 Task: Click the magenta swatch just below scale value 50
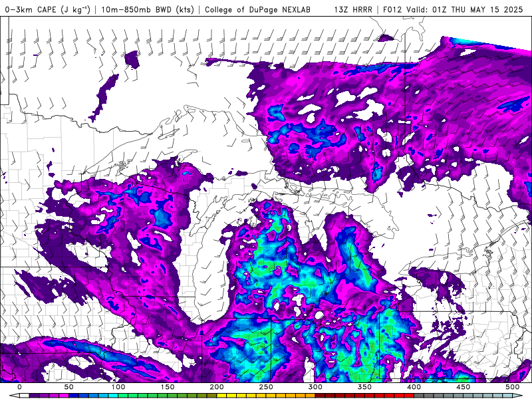click(64, 396)
